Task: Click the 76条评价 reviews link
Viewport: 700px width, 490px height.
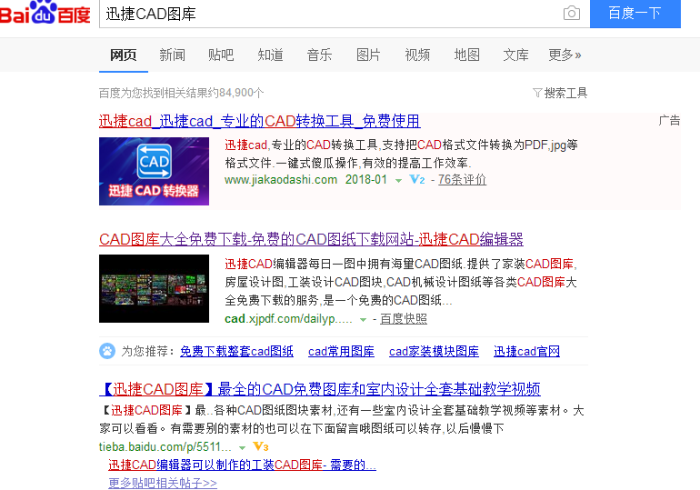Action: coord(462,180)
